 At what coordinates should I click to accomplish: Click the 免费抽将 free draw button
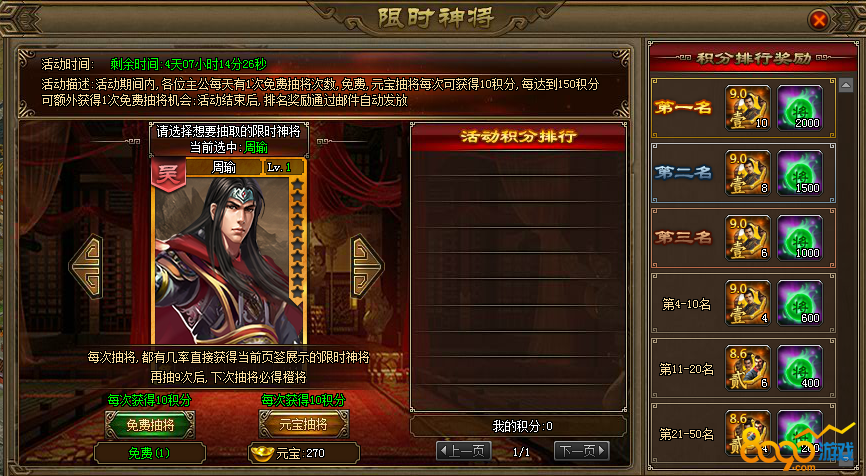[x=150, y=425]
